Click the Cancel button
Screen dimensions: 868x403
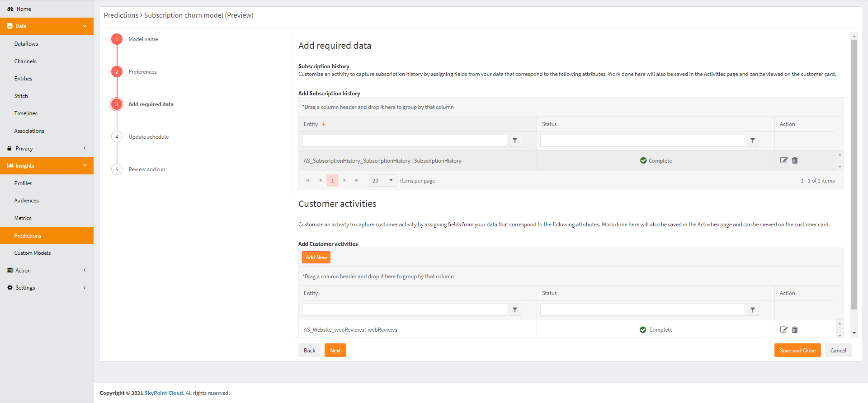pyautogui.click(x=838, y=351)
